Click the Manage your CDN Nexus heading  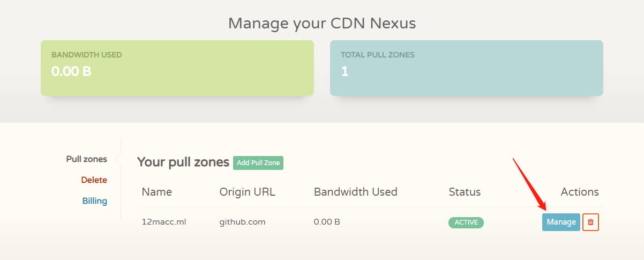click(321, 24)
